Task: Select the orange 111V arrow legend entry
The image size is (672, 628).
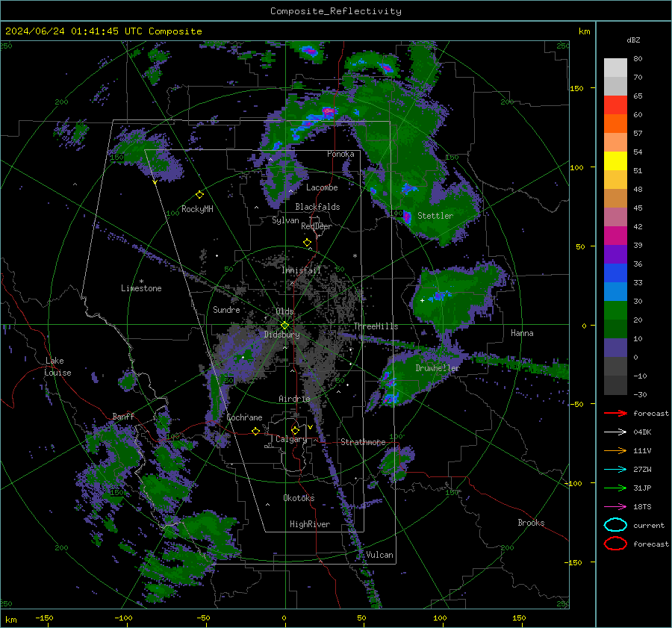Action: coord(615,450)
